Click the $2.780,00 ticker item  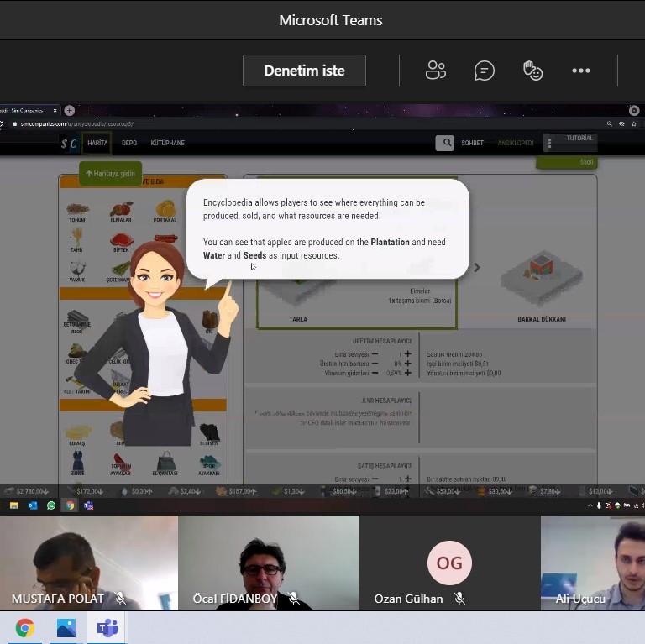tap(27, 491)
